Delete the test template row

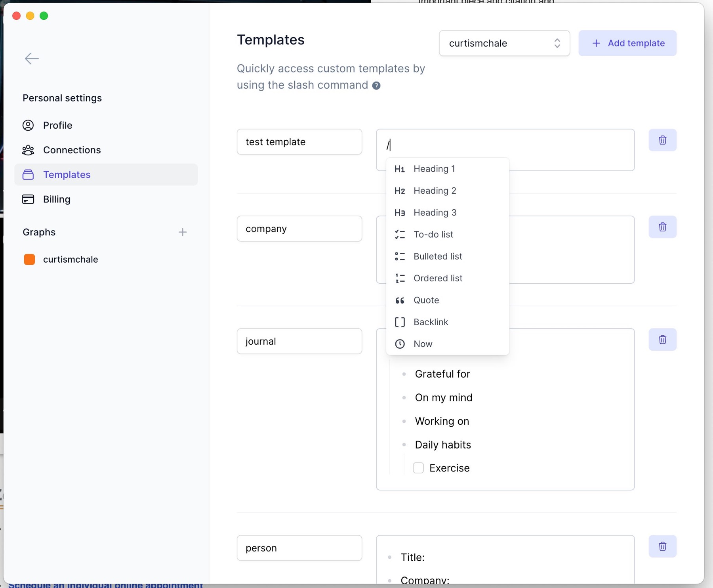pos(662,140)
